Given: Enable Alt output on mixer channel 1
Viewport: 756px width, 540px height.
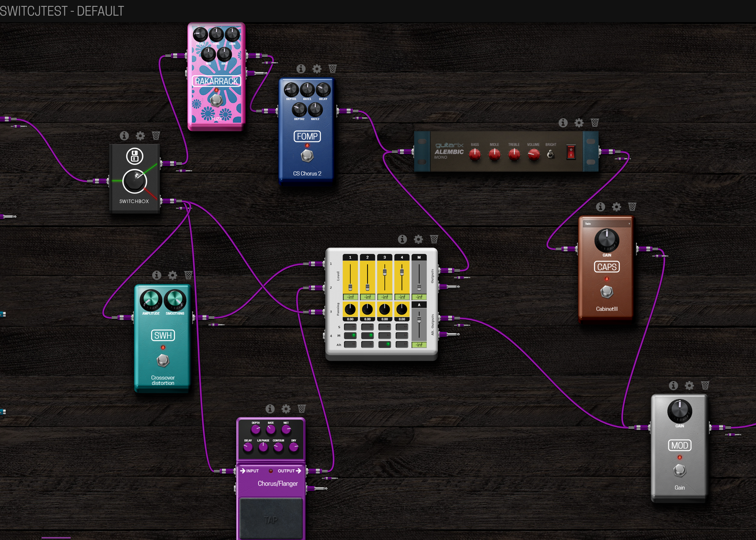Looking at the screenshot, I should (x=350, y=344).
